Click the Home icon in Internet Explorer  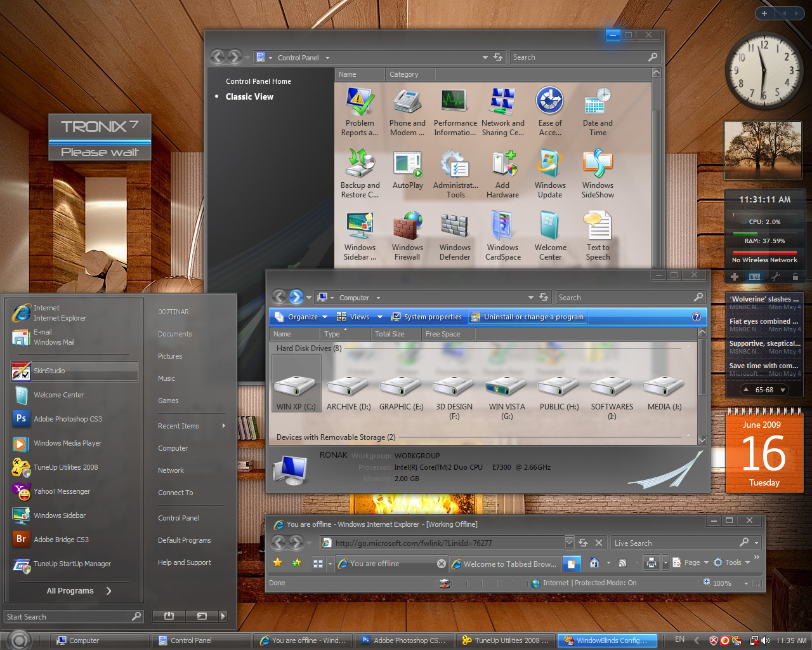(x=594, y=563)
